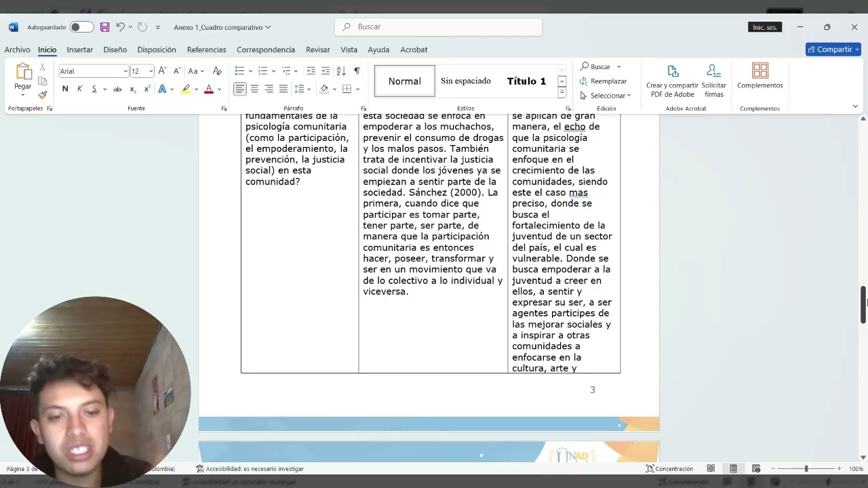Apply the Título 1 style
868x488 pixels.
(x=526, y=81)
